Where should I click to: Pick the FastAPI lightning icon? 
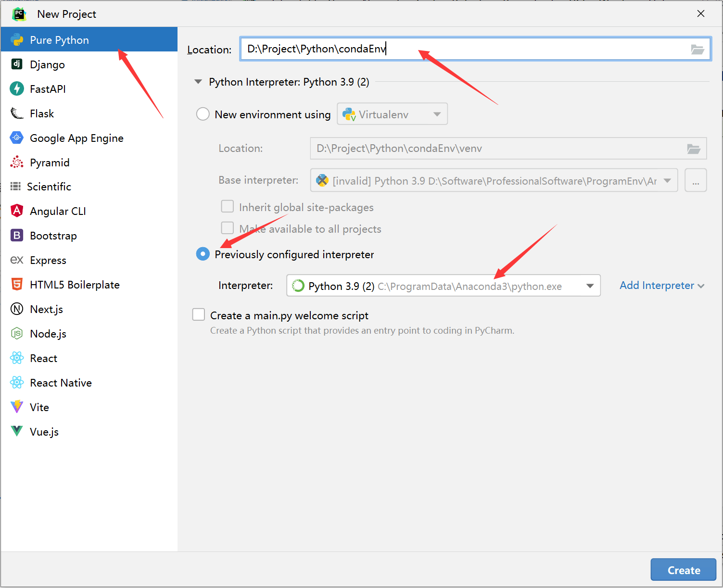[x=17, y=88]
